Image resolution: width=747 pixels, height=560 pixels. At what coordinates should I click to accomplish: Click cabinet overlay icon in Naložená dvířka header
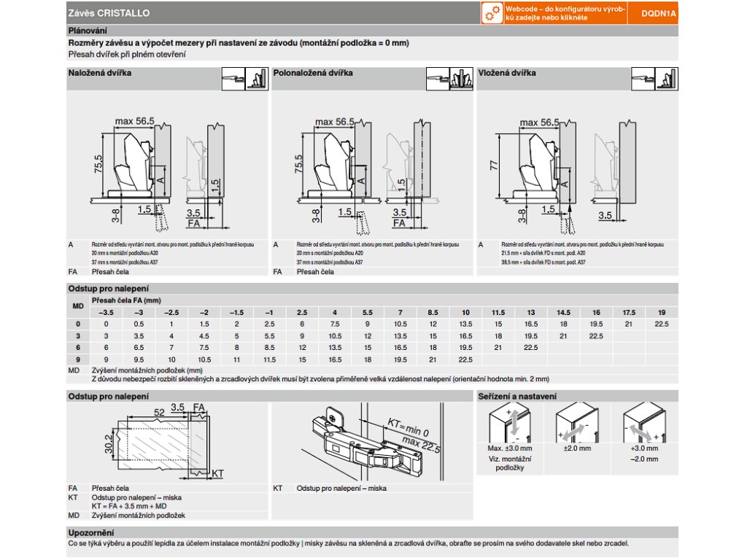pos(257,77)
